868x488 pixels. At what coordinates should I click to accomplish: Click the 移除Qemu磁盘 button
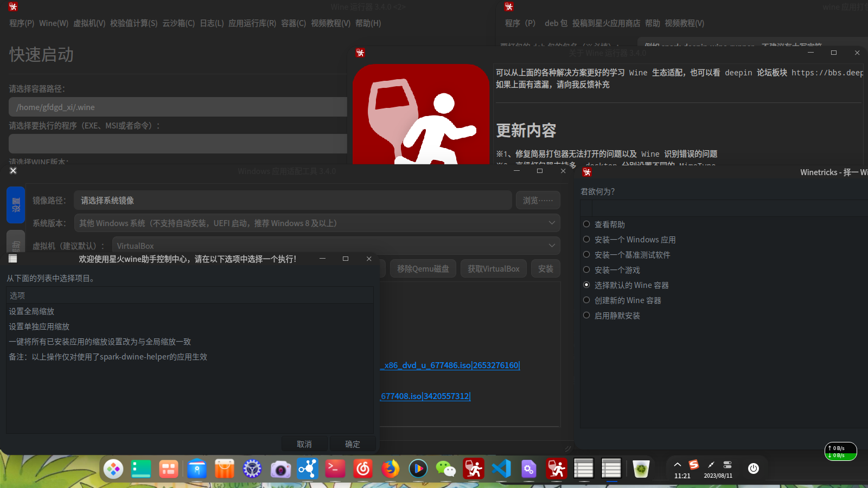[423, 268]
